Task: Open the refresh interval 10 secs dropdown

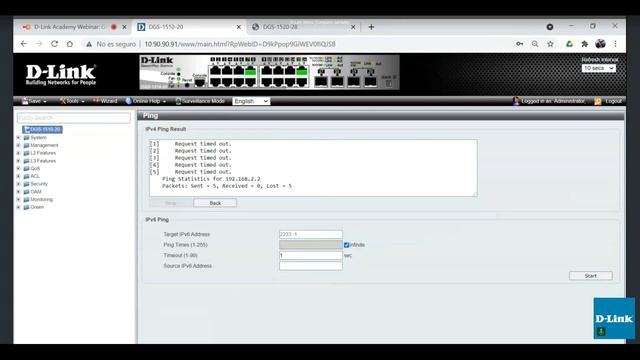Action: pyautogui.click(x=598, y=68)
